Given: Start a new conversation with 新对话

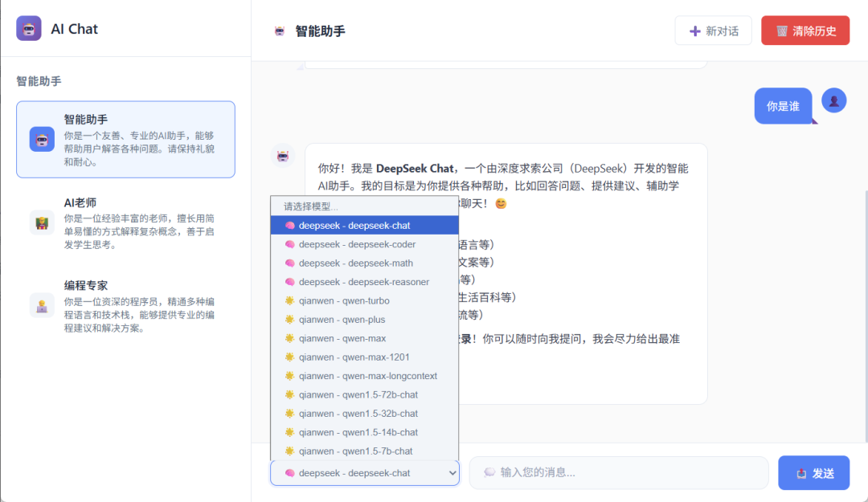Looking at the screenshot, I should 713,31.
